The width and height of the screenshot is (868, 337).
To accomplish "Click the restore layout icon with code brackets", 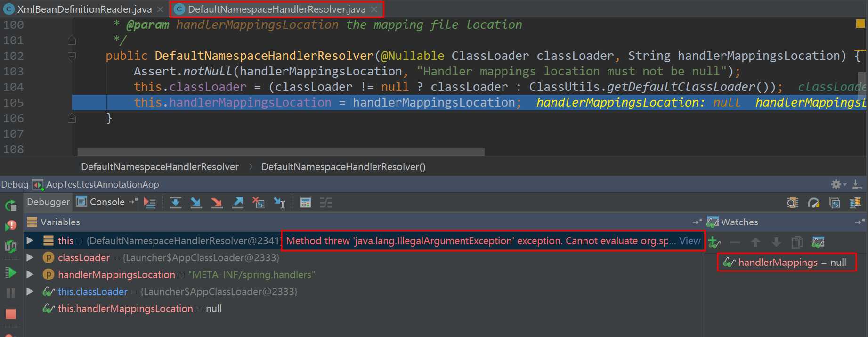I will pos(835,203).
